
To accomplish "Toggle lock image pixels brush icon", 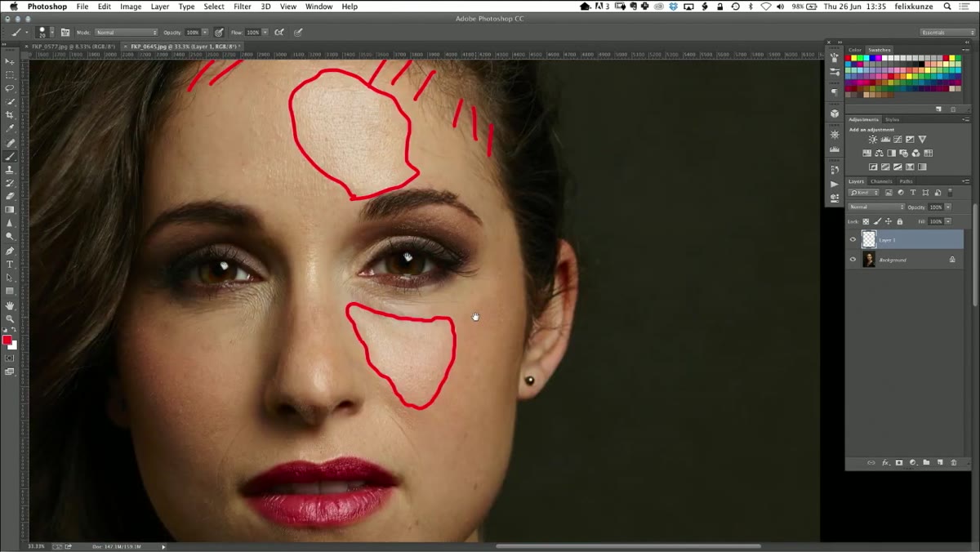I will [x=877, y=221].
